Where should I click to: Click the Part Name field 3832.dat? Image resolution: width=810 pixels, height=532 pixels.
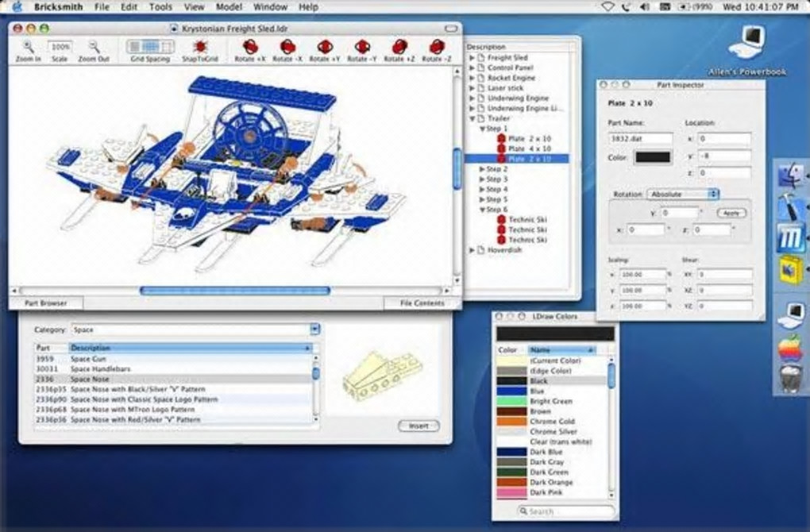coord(641,138)
